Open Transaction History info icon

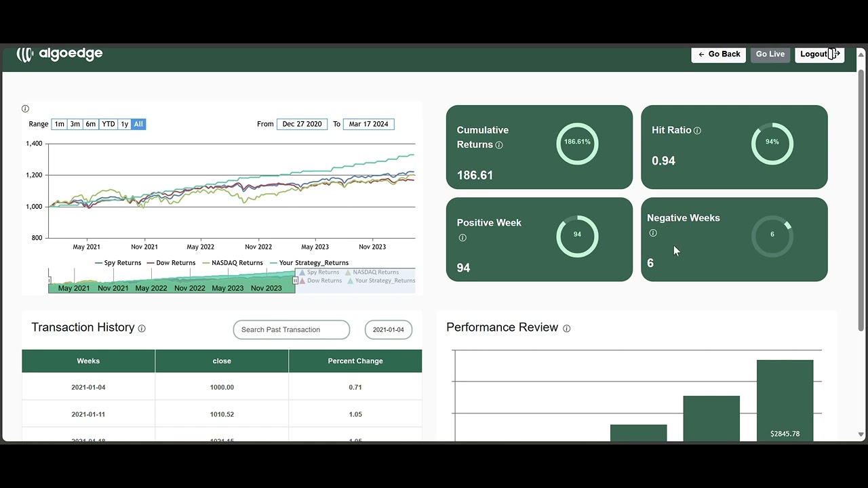tap(142, 329)
